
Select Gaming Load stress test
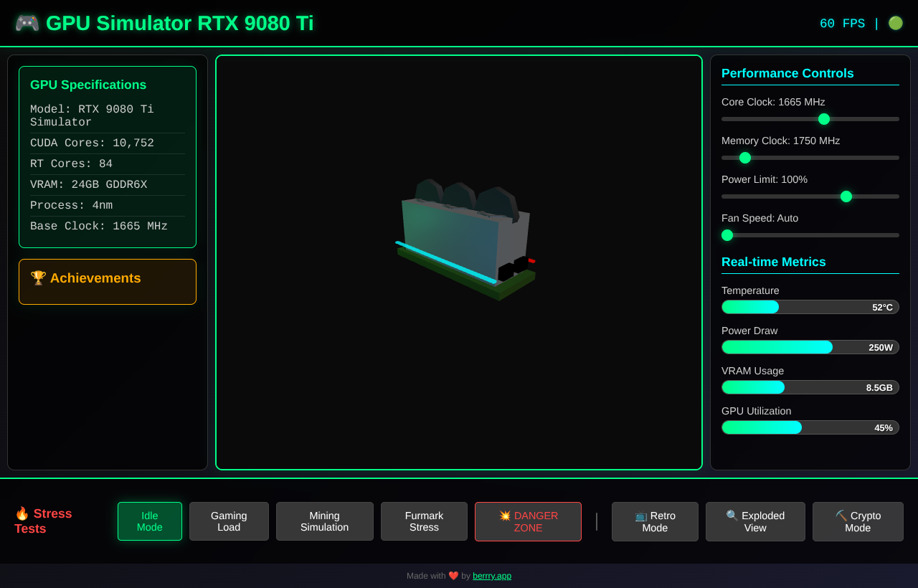click(229, 521)
